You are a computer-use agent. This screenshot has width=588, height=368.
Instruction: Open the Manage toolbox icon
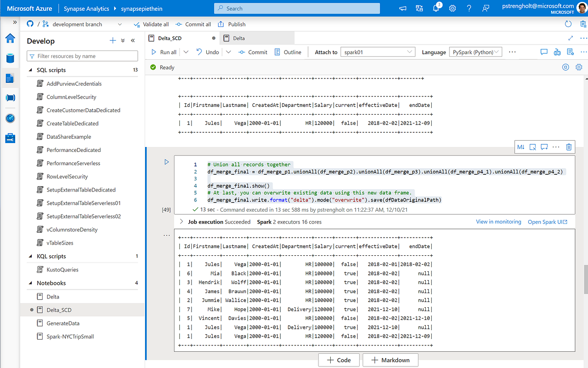pyautogui.click(x=10, y=138)
